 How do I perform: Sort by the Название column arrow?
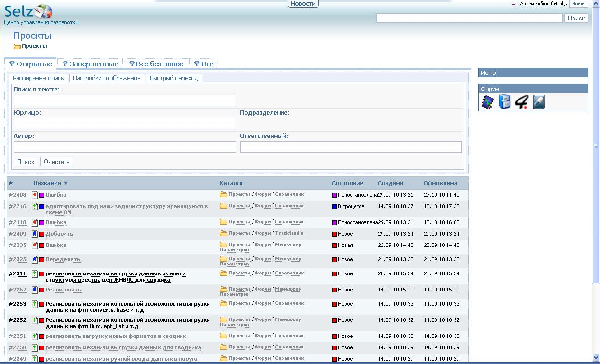(x=66, y=183)
